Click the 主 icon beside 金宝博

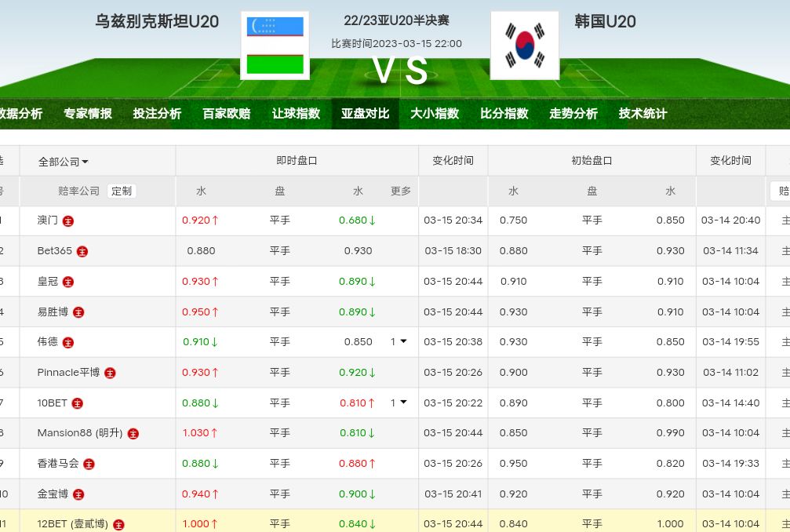tap(78, 495)
